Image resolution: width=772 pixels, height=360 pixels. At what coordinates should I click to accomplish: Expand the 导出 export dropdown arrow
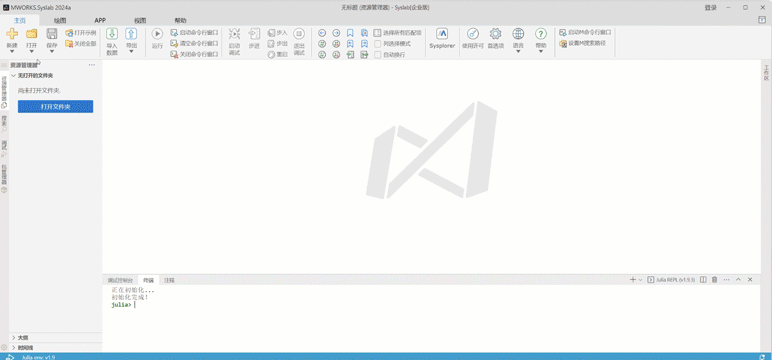point(131,51)
